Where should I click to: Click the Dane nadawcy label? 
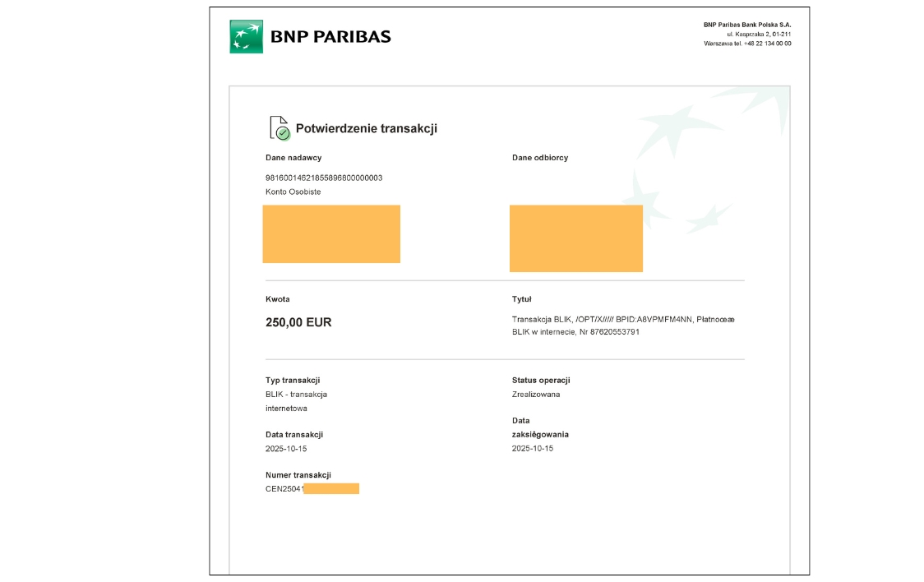tap(293, 158)
